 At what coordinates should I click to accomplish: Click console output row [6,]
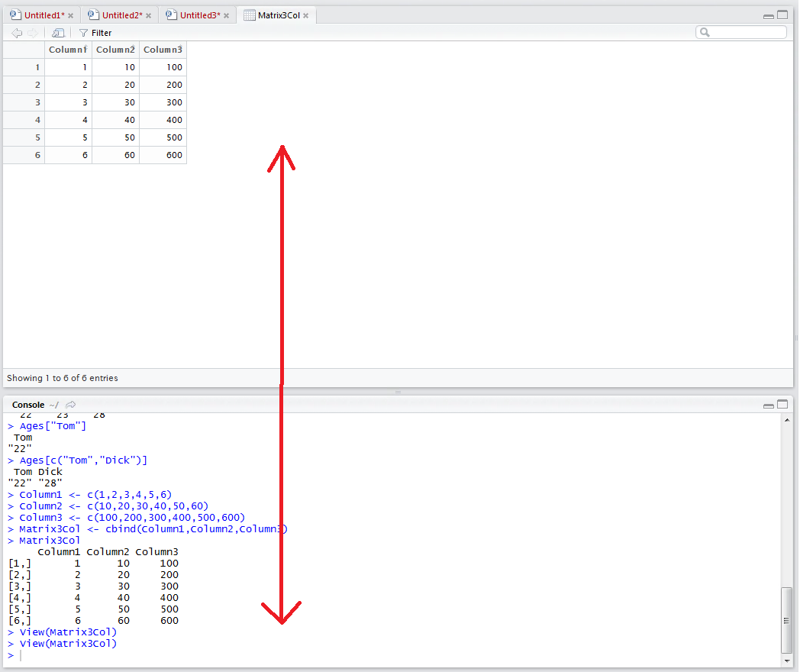click(93, 621)
